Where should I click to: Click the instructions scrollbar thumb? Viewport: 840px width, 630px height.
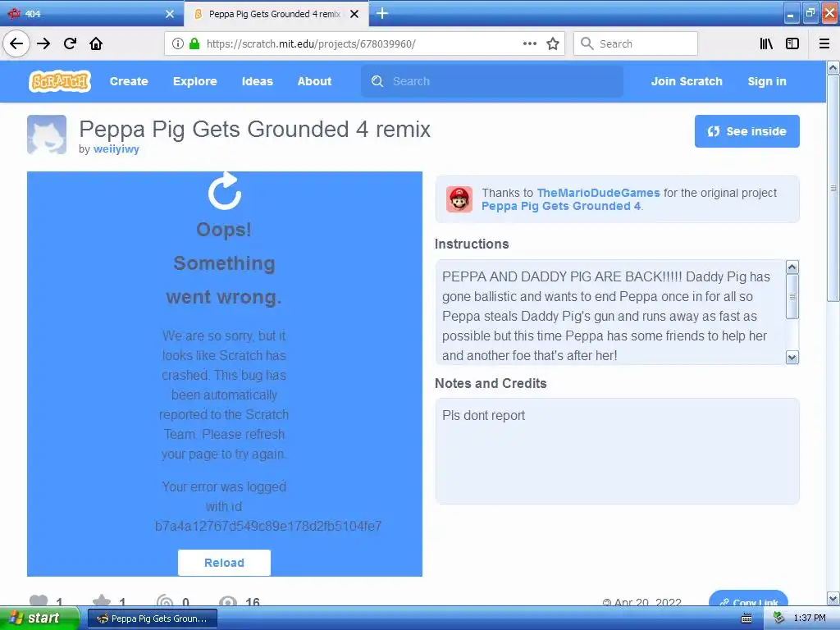(792, 296)
